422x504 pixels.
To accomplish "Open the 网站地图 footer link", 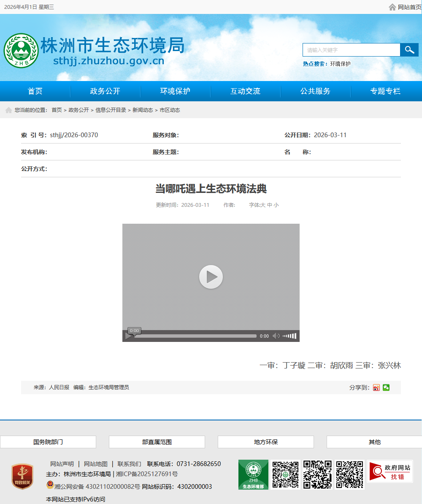I will click(x=96, y=464).
